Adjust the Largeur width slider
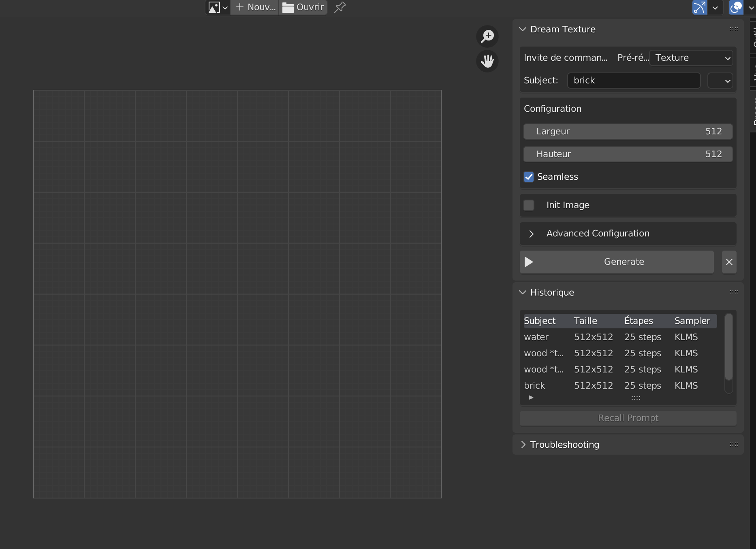 [628, 131]
